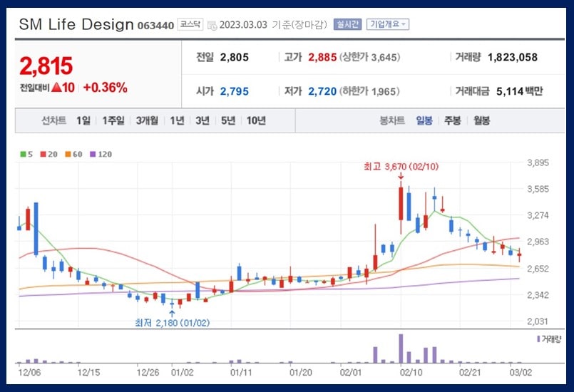Click the 3,895 price axis label

[x=538, y=163]
